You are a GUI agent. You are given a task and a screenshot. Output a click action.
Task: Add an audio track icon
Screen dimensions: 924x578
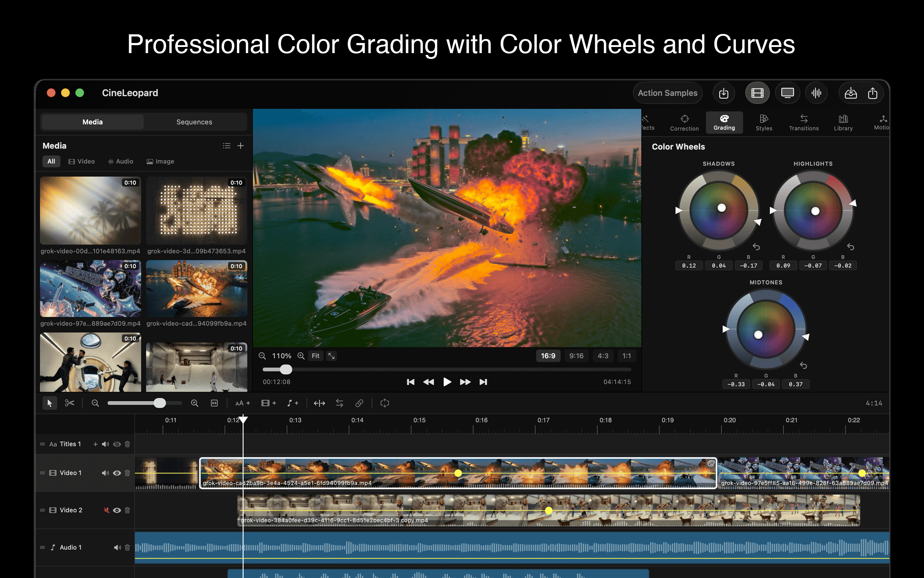pyautogui.click(x=292, y=403)
